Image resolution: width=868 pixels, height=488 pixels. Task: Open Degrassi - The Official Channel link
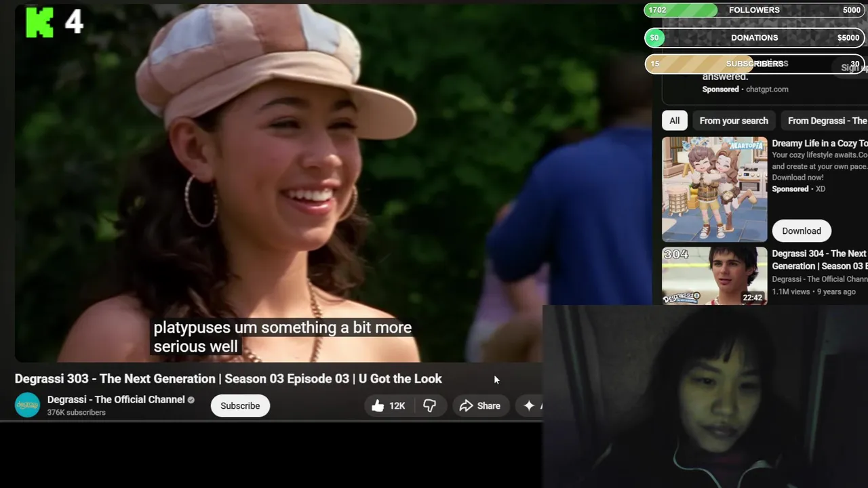coord(116,400)
